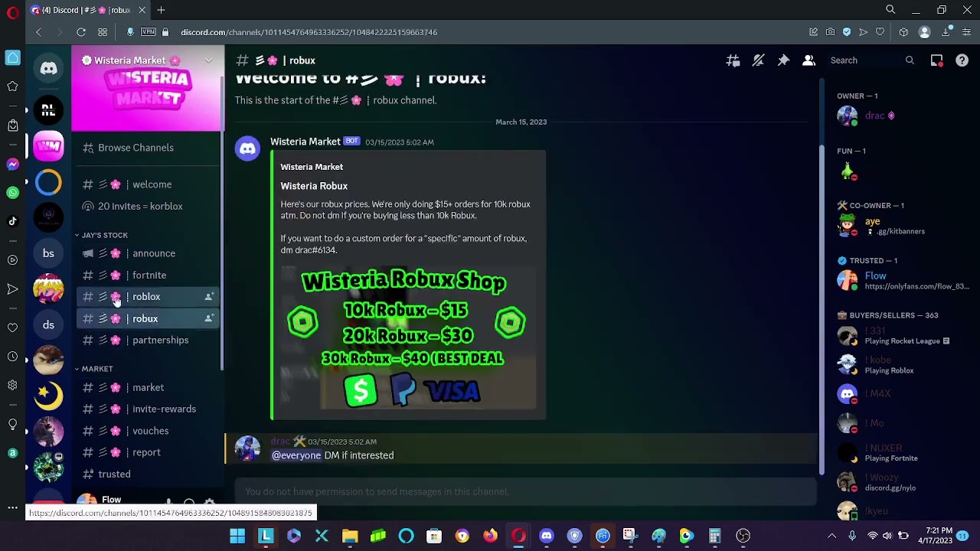Open Opera sidebar history clock icon

pyautogui.click(x=12, y=357)
